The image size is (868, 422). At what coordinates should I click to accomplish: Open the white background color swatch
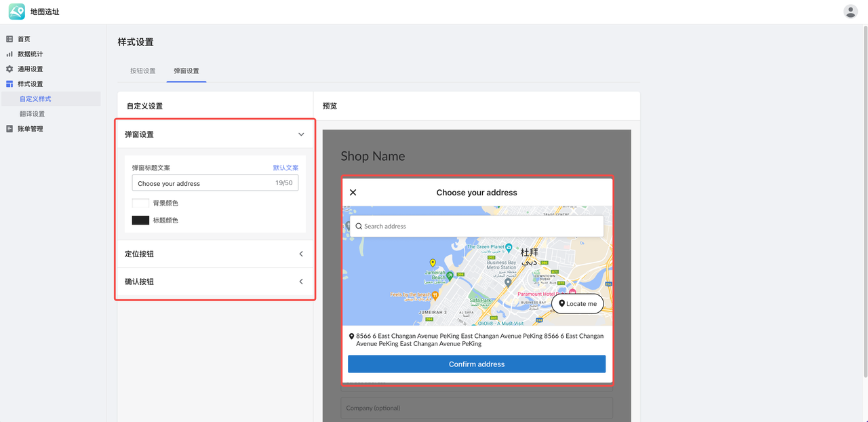click(x=140, y=203)
